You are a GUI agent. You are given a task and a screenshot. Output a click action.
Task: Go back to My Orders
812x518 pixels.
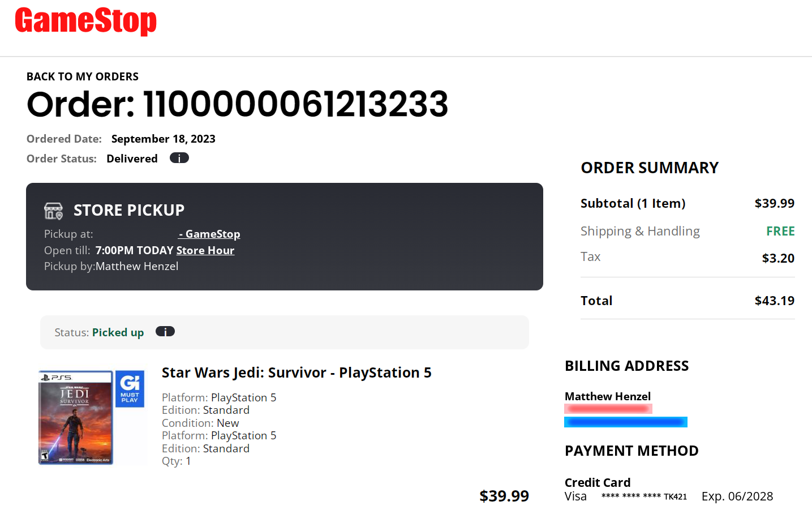83,76
